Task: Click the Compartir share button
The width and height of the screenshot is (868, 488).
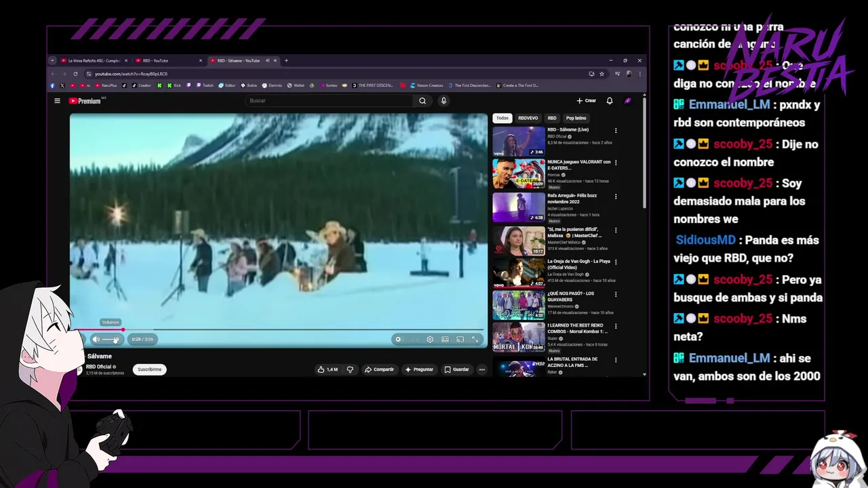Action: tap(379, 369)
